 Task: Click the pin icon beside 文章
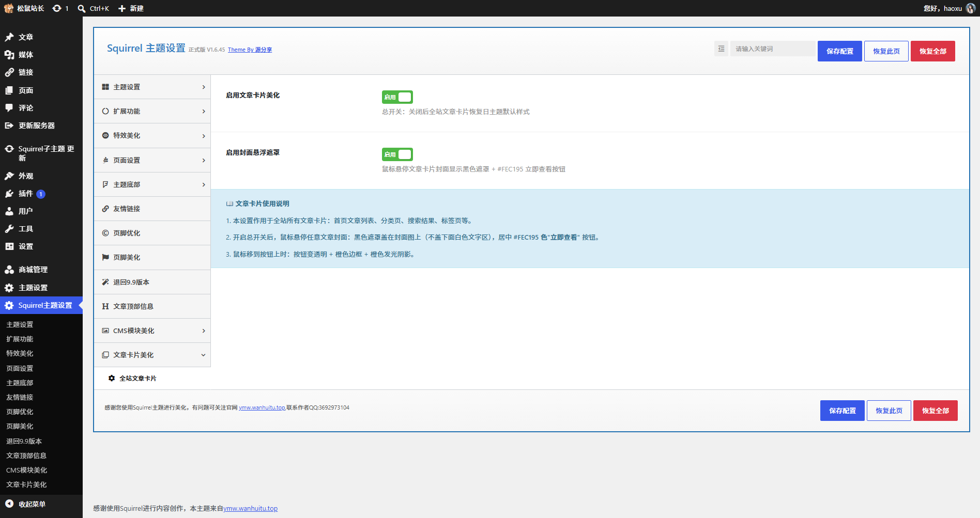pos(9,37)
